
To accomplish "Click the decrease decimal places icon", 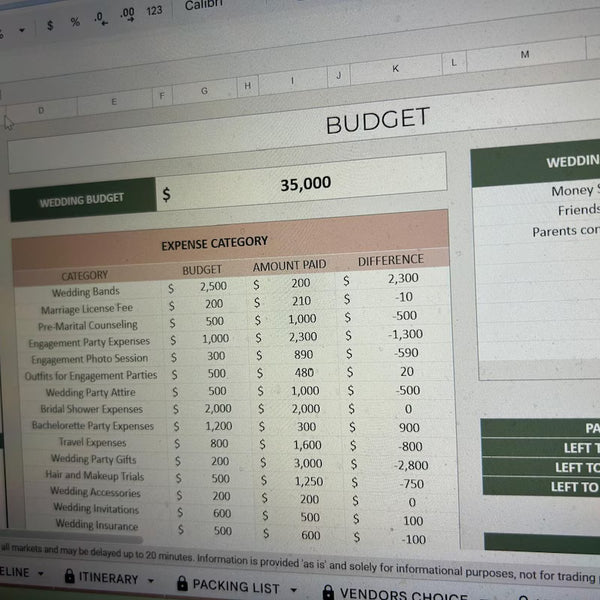I will 99,18.
